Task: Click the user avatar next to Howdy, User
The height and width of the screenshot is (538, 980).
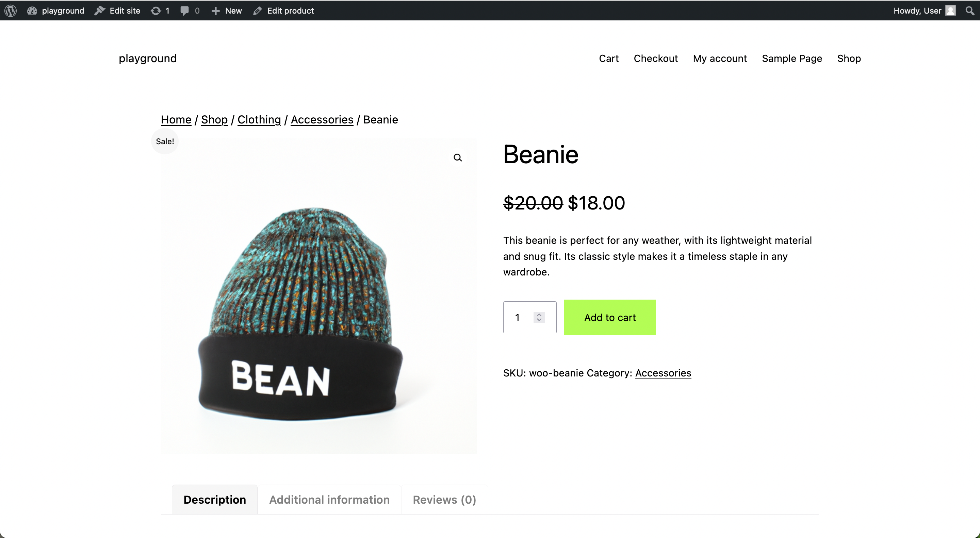Action: [950, 11]
